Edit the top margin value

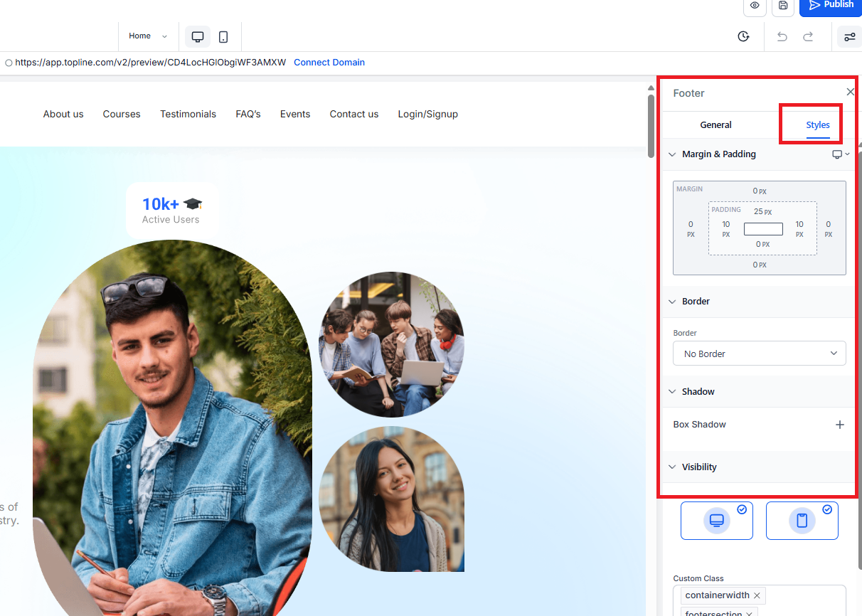point(760,191)
